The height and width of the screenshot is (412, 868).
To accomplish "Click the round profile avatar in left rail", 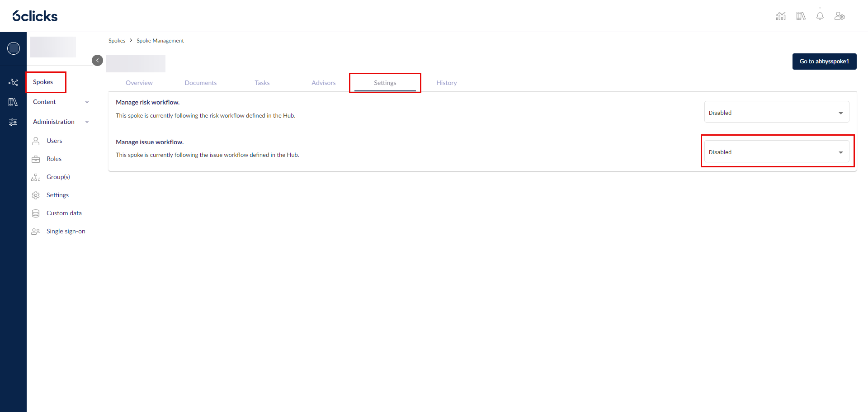I will pos(14,48).
